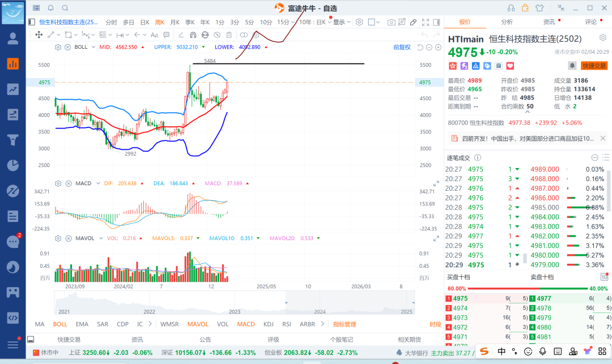Image resolution: width=612 pixels, height=364 pixels.
Task: Open the pie chart portfolio icon in sidebar
Action: coord(13,165)
